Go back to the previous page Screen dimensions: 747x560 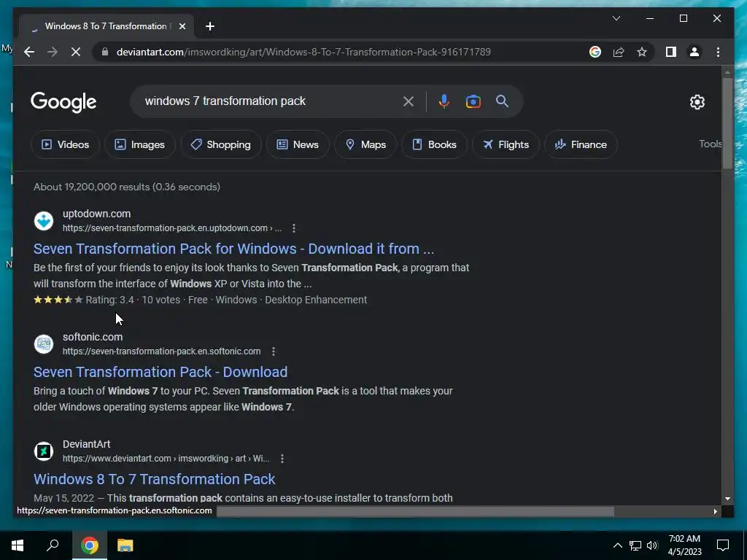(x=29, y=52)
